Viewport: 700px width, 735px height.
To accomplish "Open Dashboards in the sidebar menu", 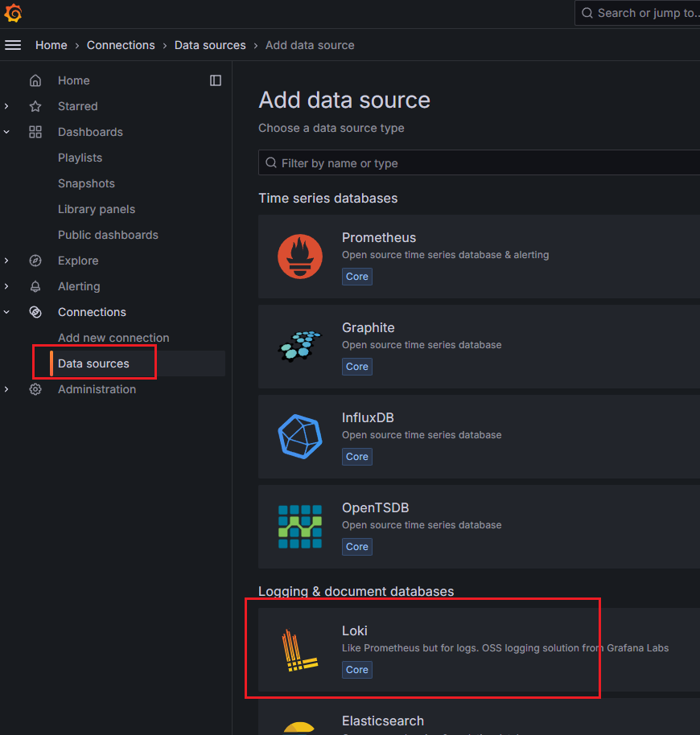I will (90, 132).
